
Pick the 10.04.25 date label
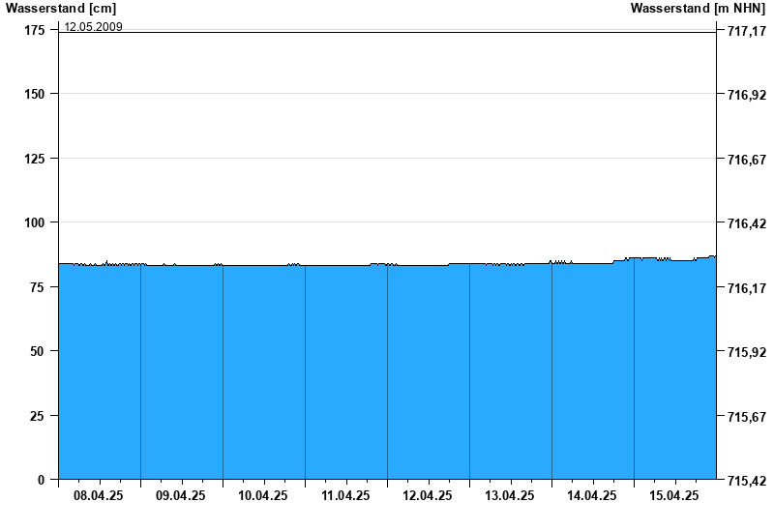coord(263,496)
